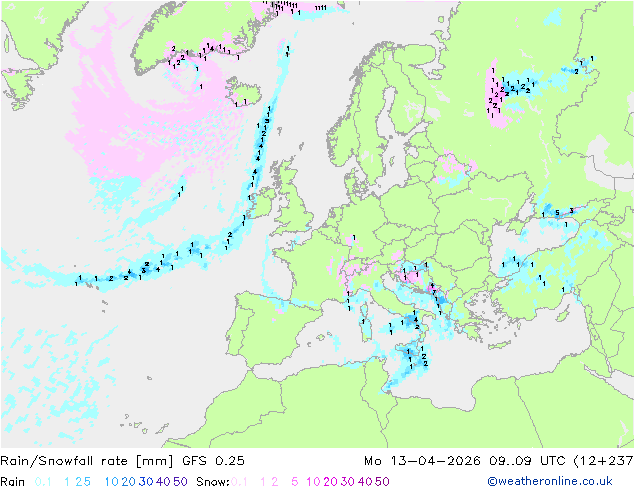The image size is (634, 490).
Task: Select the Snow legend value 30
Action: tap(348, 482)
